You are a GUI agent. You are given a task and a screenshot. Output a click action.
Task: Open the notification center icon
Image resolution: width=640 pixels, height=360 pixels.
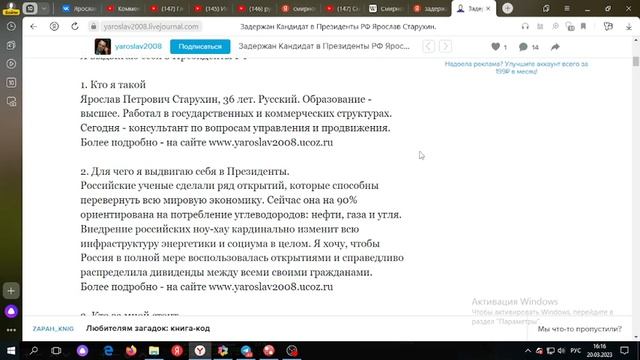tap(624, 351)
